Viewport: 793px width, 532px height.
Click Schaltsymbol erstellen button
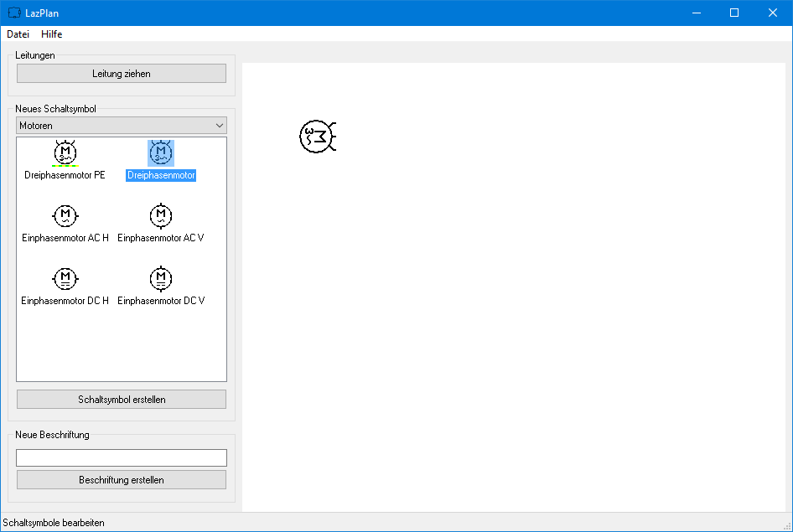pyautogui.click(x=122, y=400)
